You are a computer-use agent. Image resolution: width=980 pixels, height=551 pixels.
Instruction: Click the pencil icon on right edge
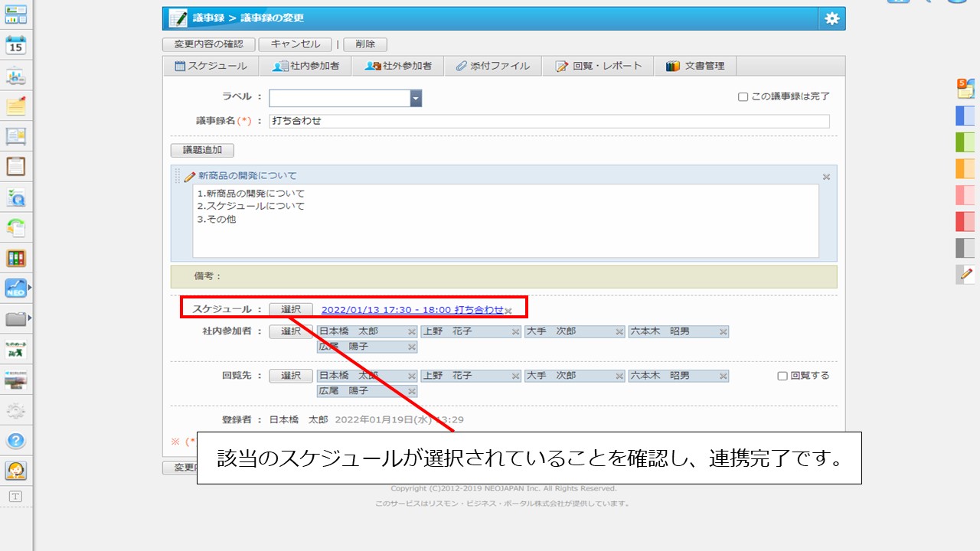[965, 273]
